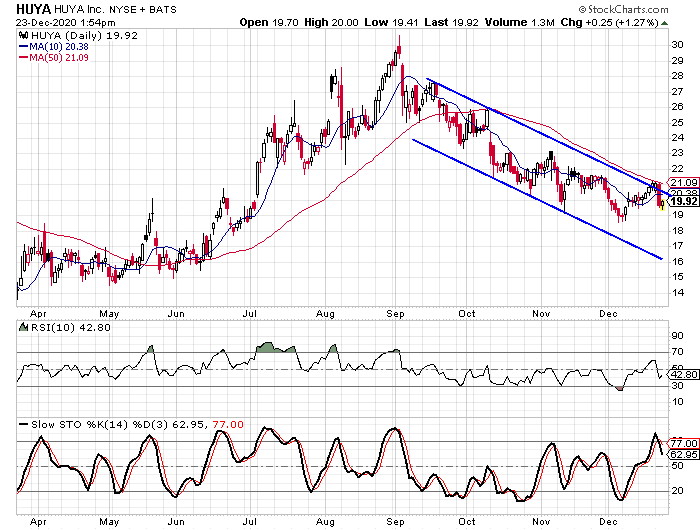Click the 10 level on RSI axis
700x530 pixels.
click(677, 402)
